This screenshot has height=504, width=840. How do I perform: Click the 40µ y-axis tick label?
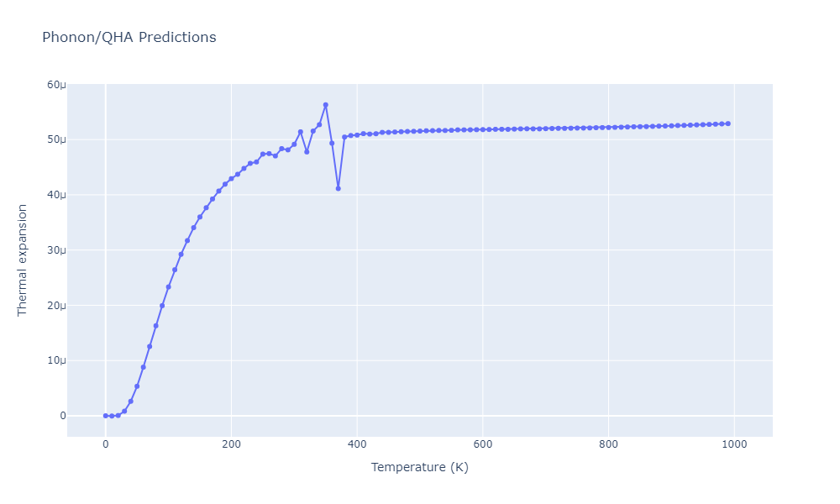tap(56, 195)
